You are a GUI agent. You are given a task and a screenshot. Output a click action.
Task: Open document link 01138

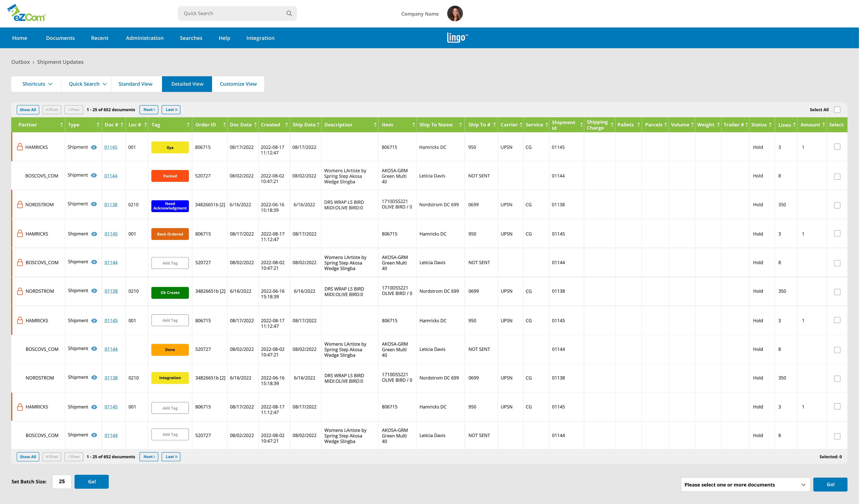click(x=111, y=204)
